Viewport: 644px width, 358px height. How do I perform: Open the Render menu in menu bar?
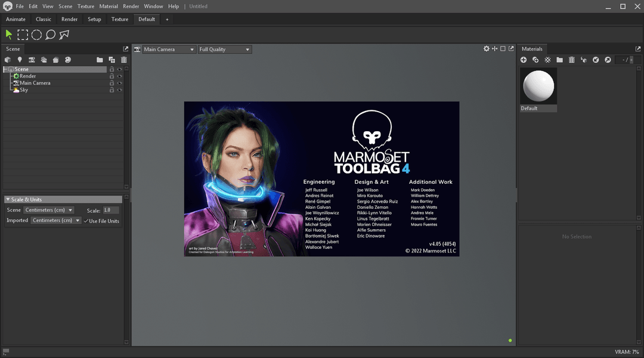tap(131, 6)
